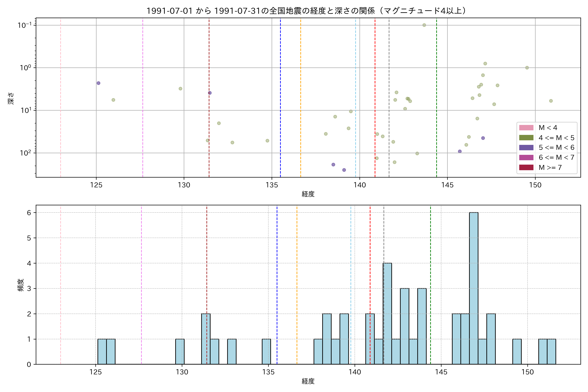This screenshot has height=392, width=588.
Task: Click the topmost scatter point at depth 10⁻¹
Action: (424, 25)
